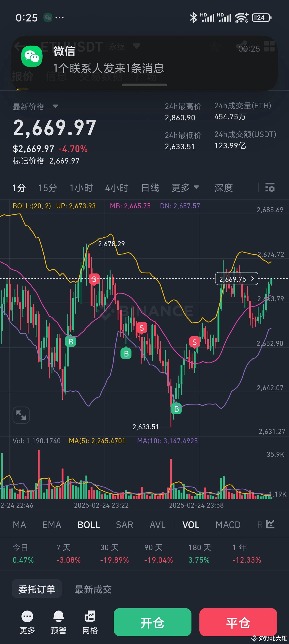Screen dimensions: 289x644
Task: Switch to 最新成交 recent trades tab
Action: 93,589
